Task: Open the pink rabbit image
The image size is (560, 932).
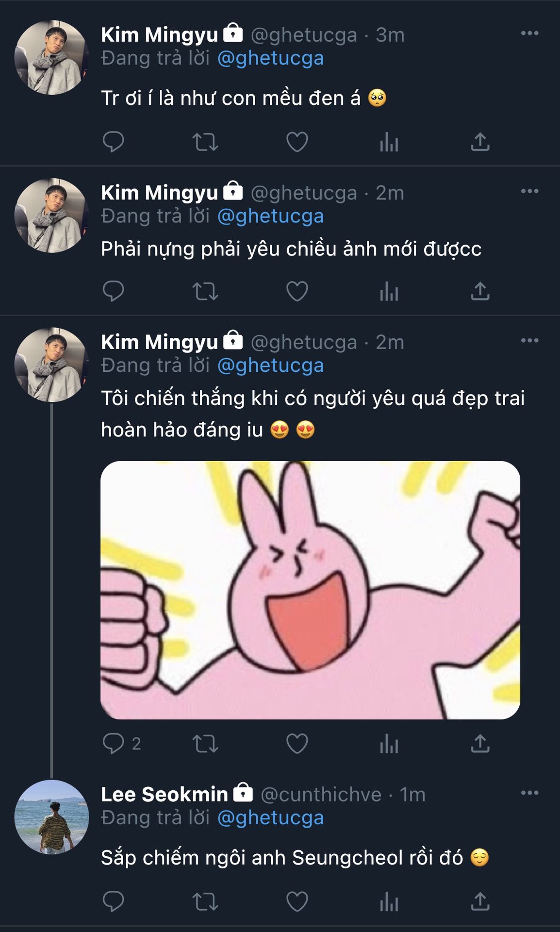Action: tap(310, 590)
